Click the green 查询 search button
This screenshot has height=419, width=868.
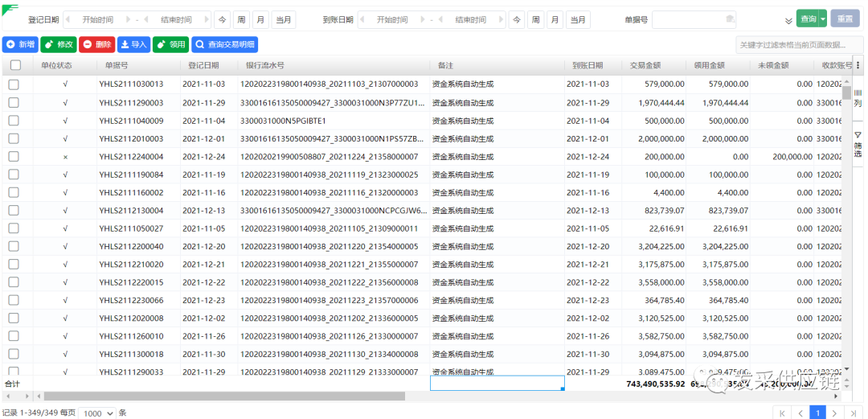click(x=807, y=19)
